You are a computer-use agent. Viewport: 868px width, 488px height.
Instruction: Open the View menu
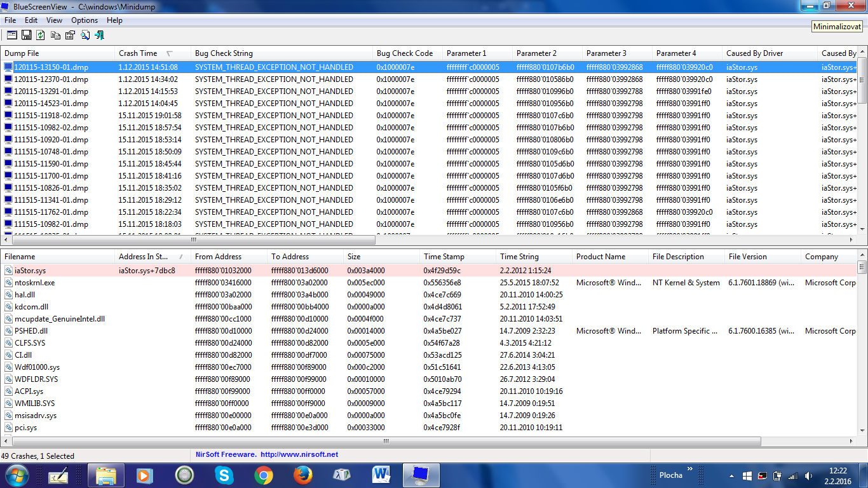point(54,20)
